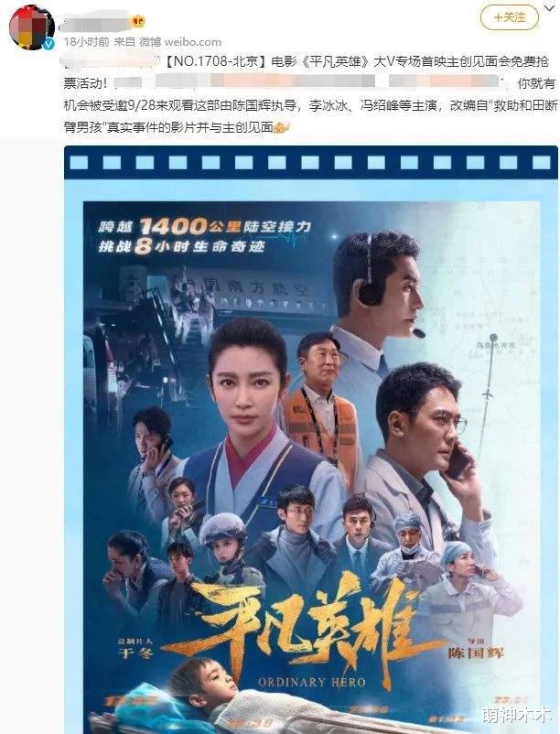
Task: Follow the account with +关注 button
Action: coord(510,17)
